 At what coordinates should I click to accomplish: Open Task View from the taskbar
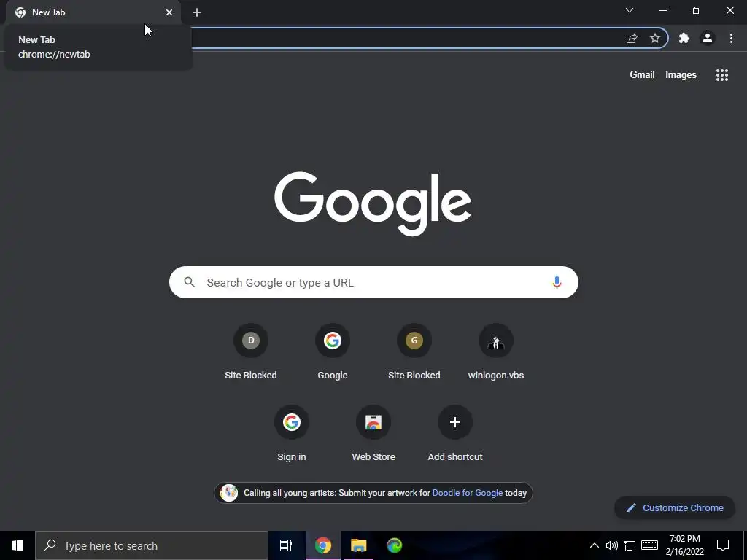[x=286, y=545]
